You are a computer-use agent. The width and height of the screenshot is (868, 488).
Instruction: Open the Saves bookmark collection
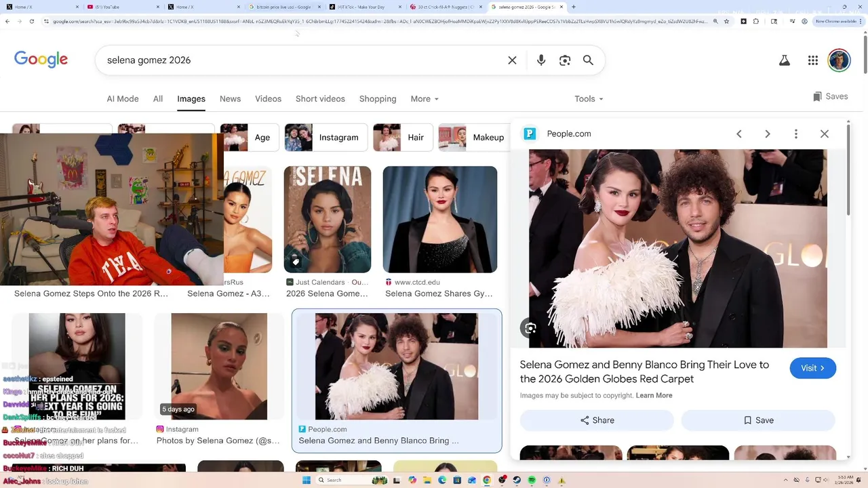pos(830,96)
